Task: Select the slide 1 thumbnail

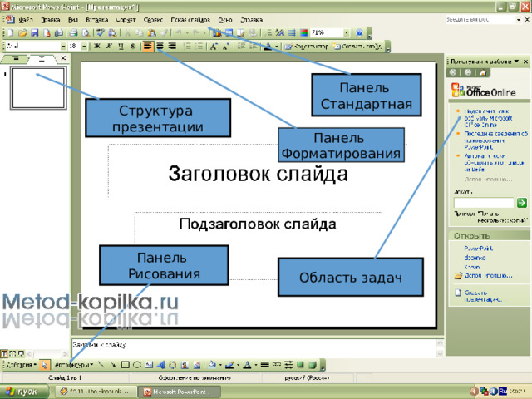Action: pyautogui.click(x=38, y=88)
